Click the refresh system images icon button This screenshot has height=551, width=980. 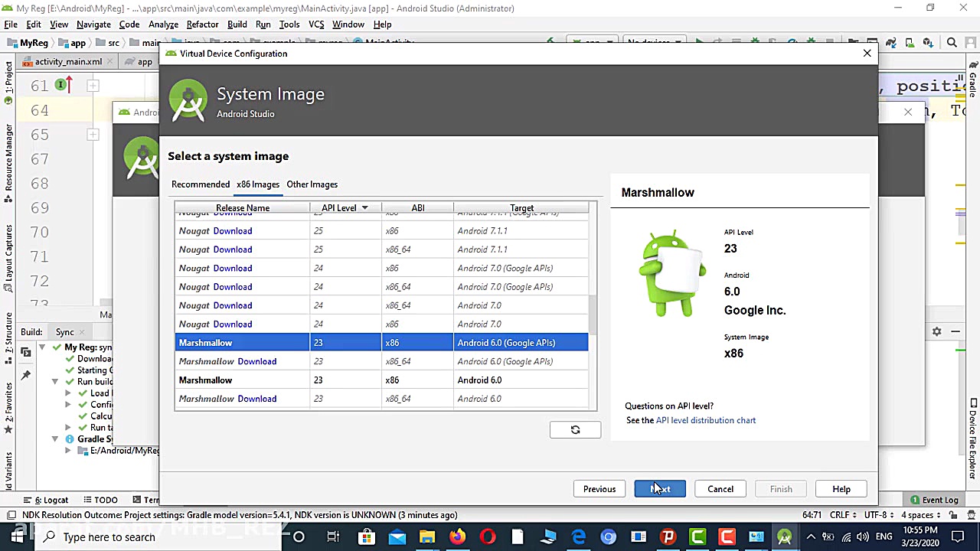[x=575, y=430]
